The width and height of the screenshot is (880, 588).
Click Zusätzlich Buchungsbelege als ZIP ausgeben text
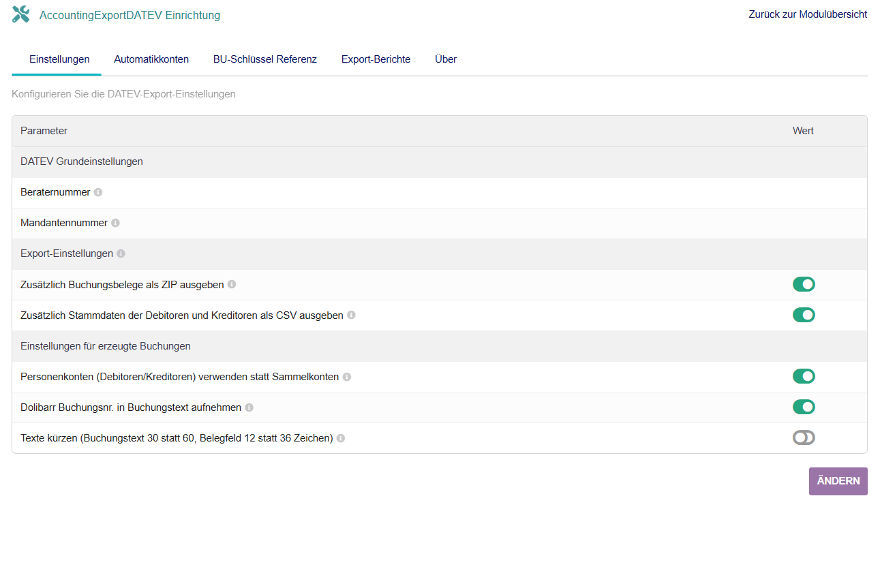[x=122, y=285]
